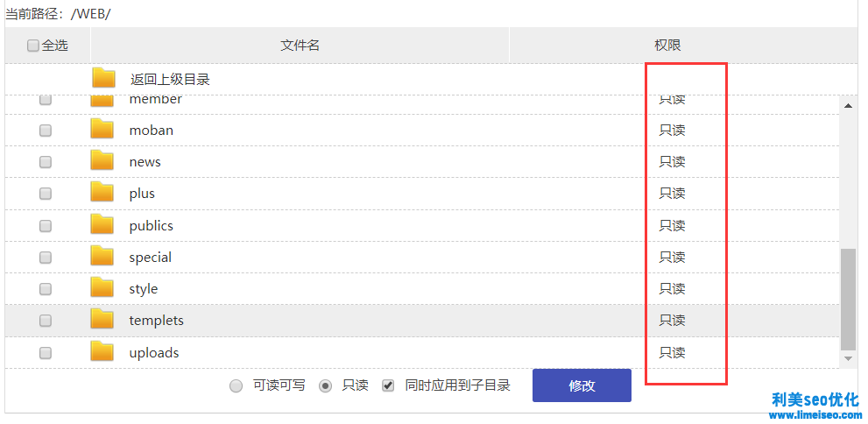Open the style folder icon
Screen dimensions: 868x424
102,287
